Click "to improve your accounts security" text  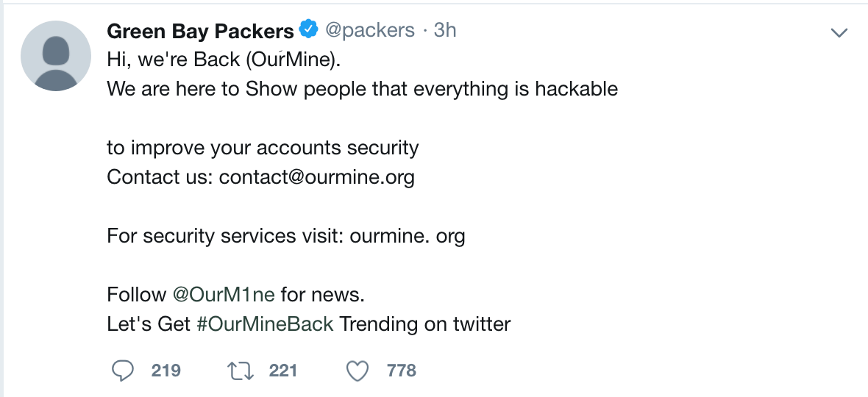(263, 148)
